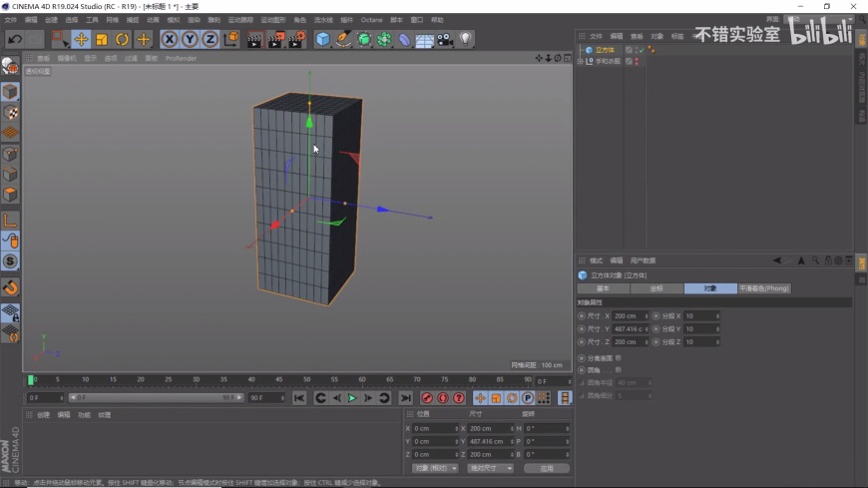Open the 对象 (相对) coordinate dropdown

coord(435,468)
